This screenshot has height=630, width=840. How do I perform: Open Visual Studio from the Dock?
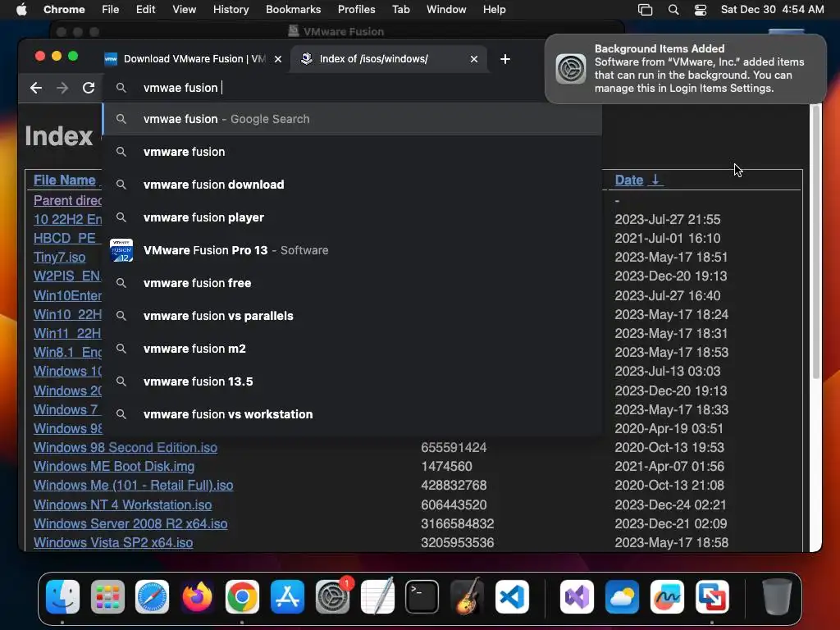(x=577, y=596)
